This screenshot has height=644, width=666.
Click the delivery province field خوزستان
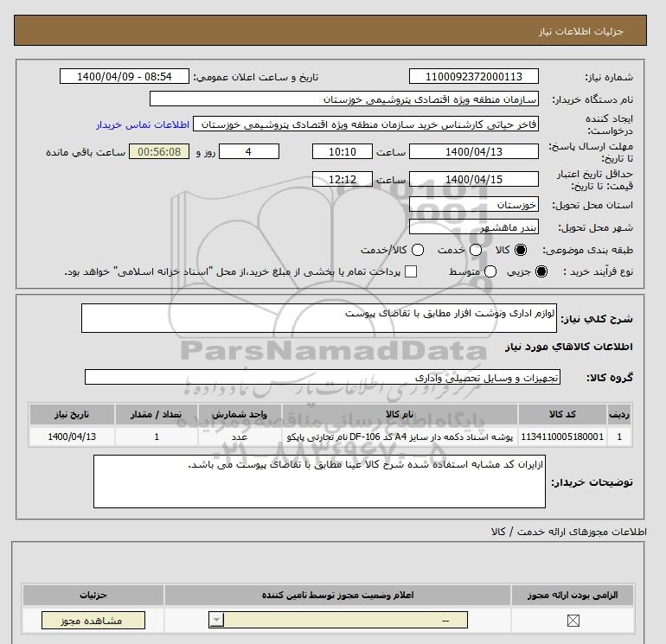click(x=474, y=205)
